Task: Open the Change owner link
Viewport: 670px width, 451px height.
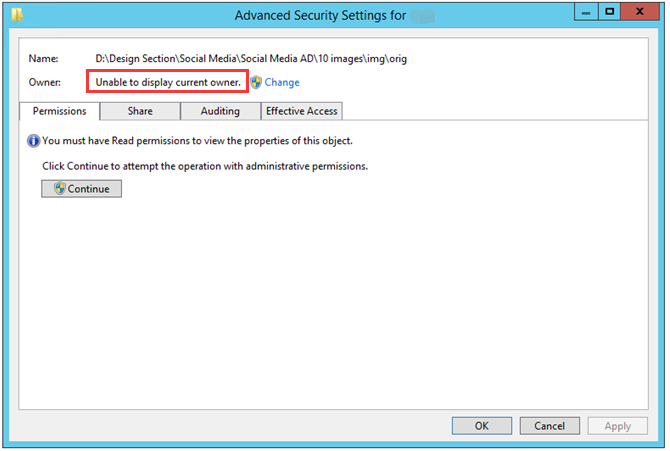Action: point(282,82)
